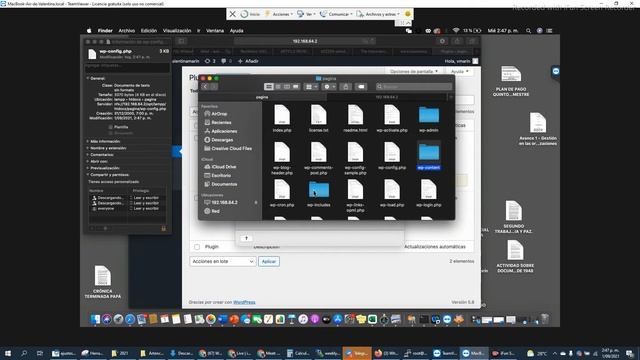
Task: Select the wp-login.php file
Action: [429, 190]
